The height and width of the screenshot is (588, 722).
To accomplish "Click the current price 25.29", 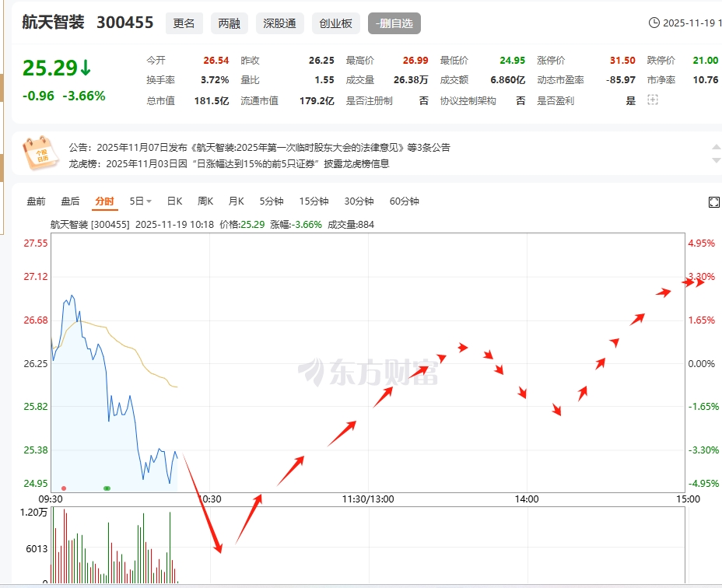I will pyautogui.click(x=51, y=68).
